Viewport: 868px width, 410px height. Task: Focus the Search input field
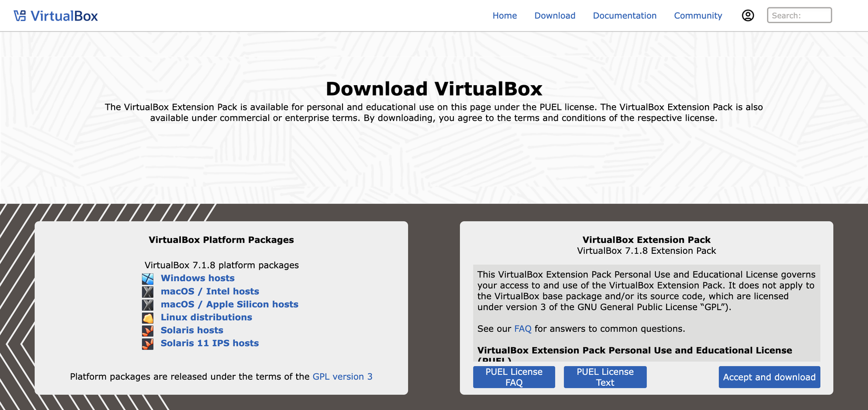click(799, 16)
